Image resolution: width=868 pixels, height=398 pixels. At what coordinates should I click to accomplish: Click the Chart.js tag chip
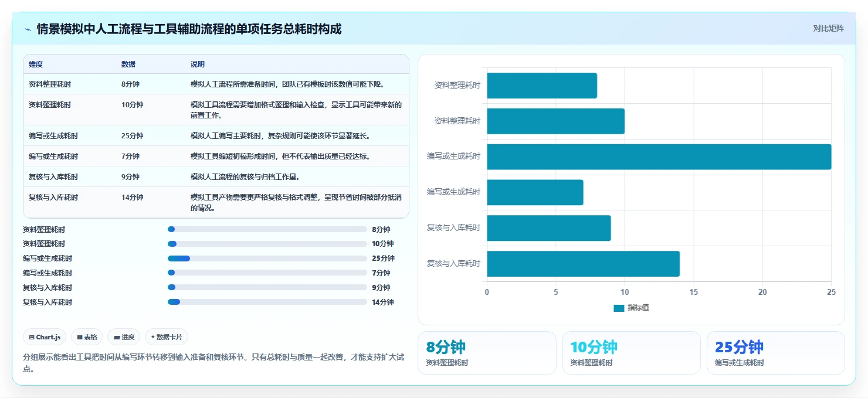[x=45, y=337]
